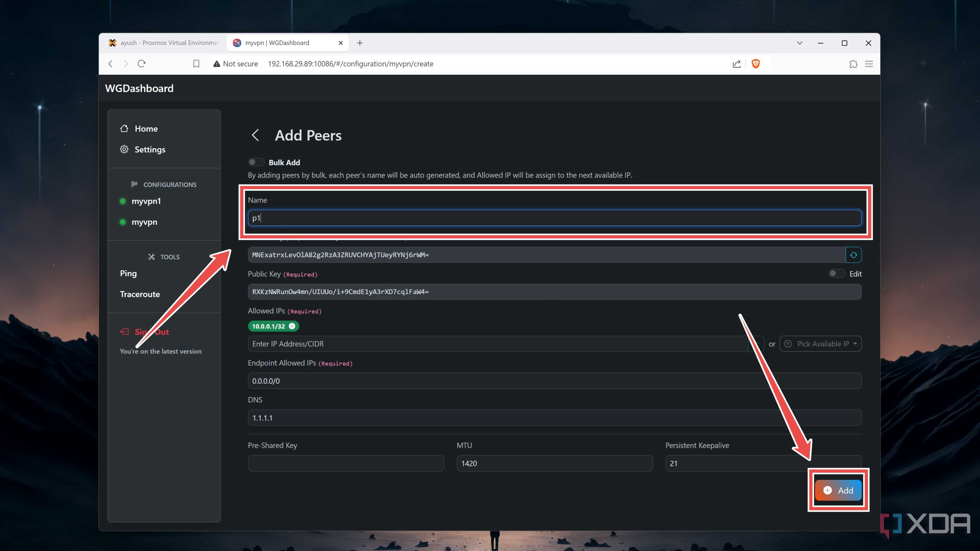Click the Endpoint Allowed IPs field

point(554,381)
